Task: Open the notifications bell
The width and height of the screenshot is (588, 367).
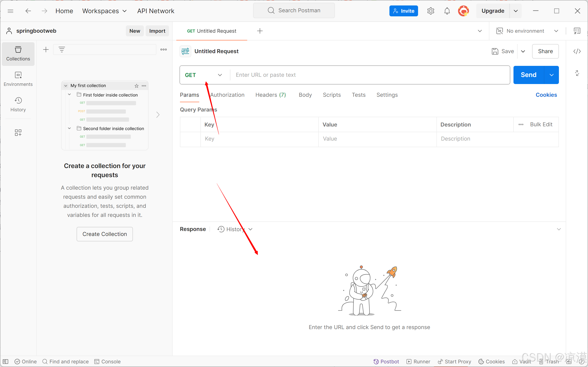Action: pyautogui.click(x=447, y=11)
